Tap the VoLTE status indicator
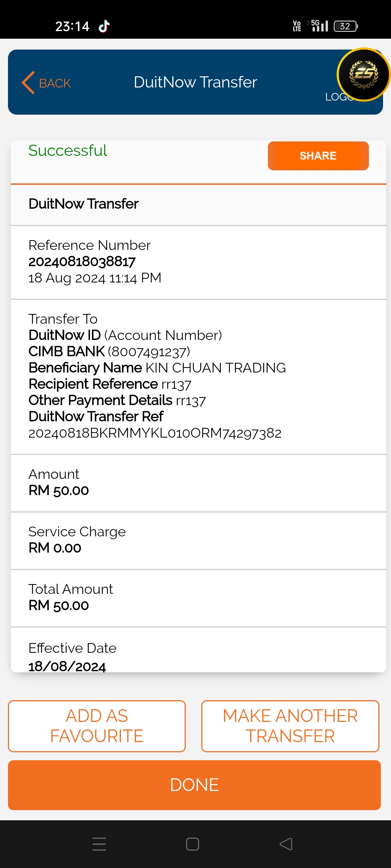The height and width of the screenshot is (868, 391). point(297,26)
